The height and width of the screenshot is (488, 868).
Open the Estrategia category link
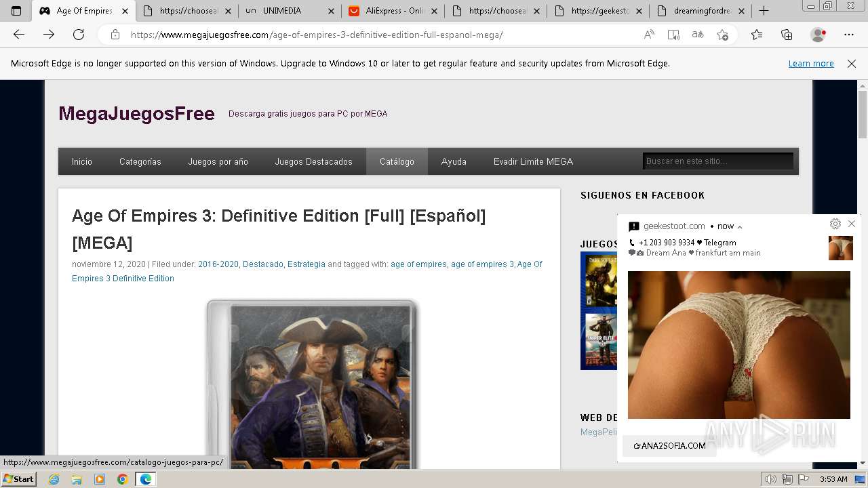click(x=307, y=264)
